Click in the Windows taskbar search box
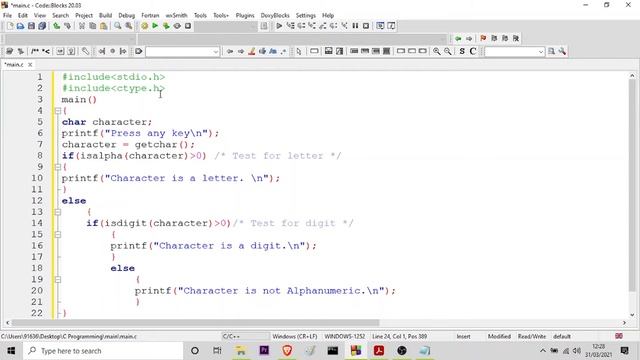 pyautogui.click(x=102, y=351)
